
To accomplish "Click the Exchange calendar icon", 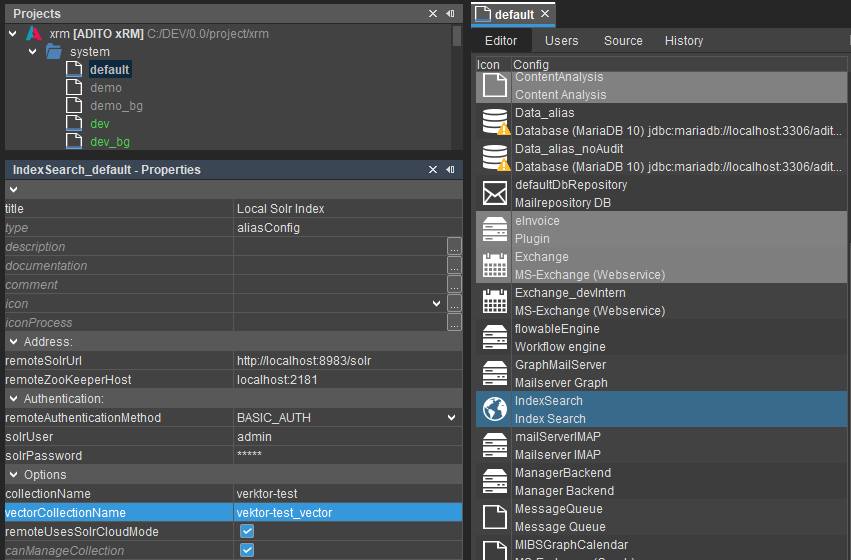I will [x=494, y=265].
